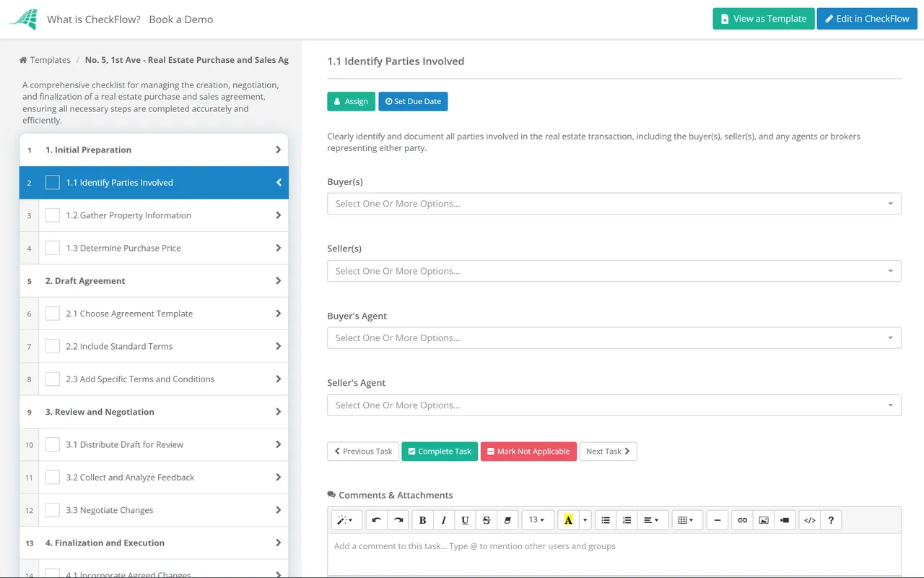Screen dimensions: 924x578
Task: Toggle bold formatting
Action: pos(422,520)
